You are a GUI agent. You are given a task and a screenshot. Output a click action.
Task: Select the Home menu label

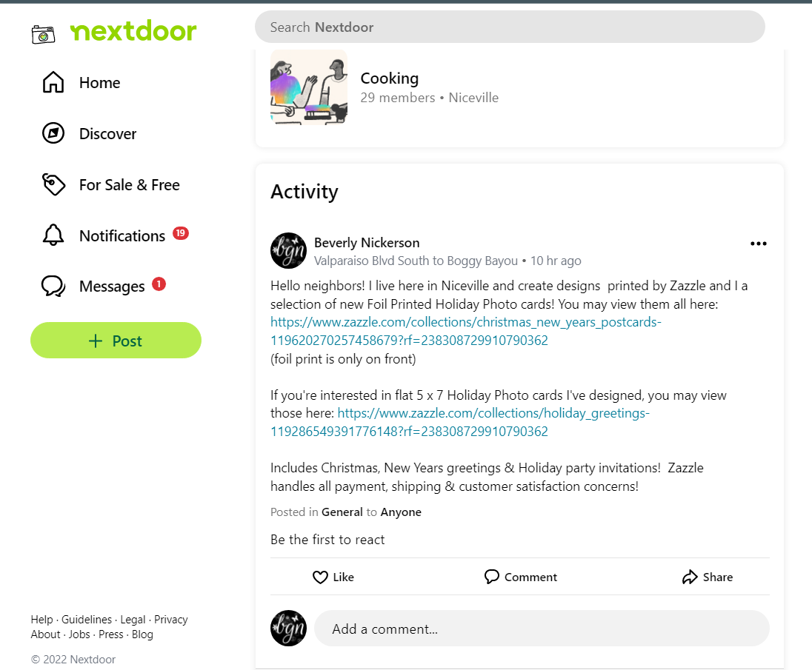pos(99,83)
